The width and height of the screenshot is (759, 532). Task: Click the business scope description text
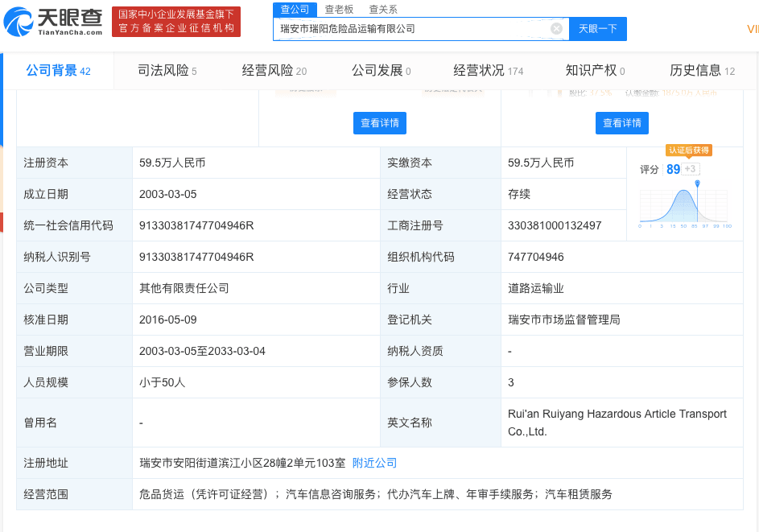pos(376,494)
